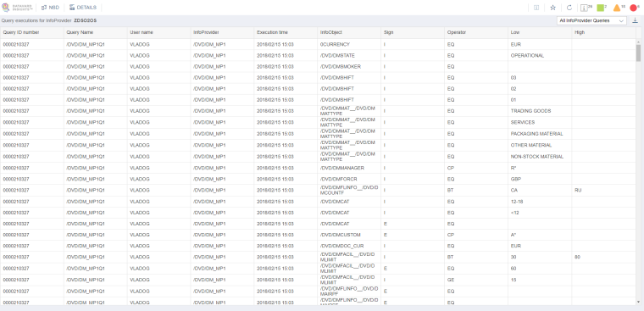This screenshot has height=311, width=644.
Task: Select the /DVD/DMDOC_CUR InfoObject cell
Action: [349, 246]
